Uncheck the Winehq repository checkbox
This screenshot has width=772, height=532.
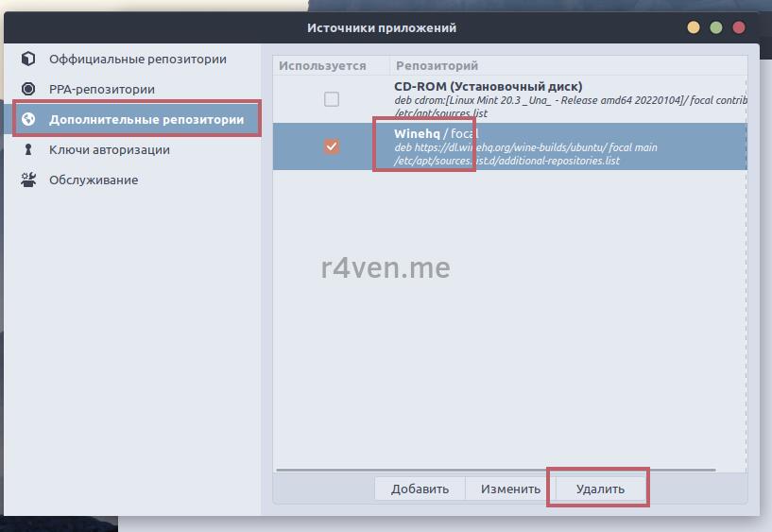331,146
